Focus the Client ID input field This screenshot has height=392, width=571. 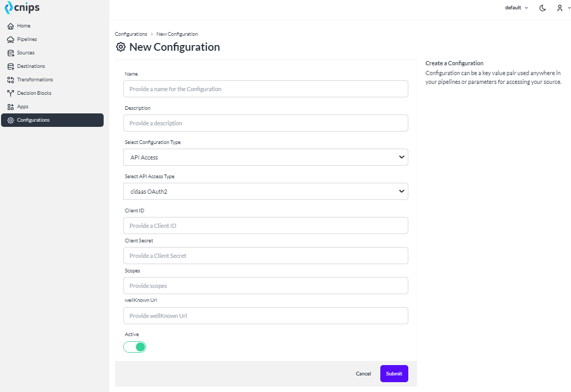[x=265, y=226]
